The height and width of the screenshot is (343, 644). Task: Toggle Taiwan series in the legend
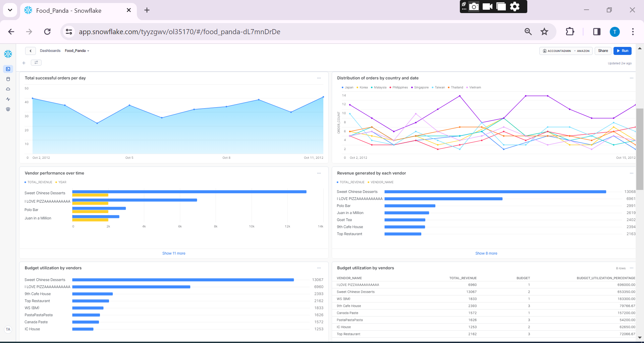438,87
